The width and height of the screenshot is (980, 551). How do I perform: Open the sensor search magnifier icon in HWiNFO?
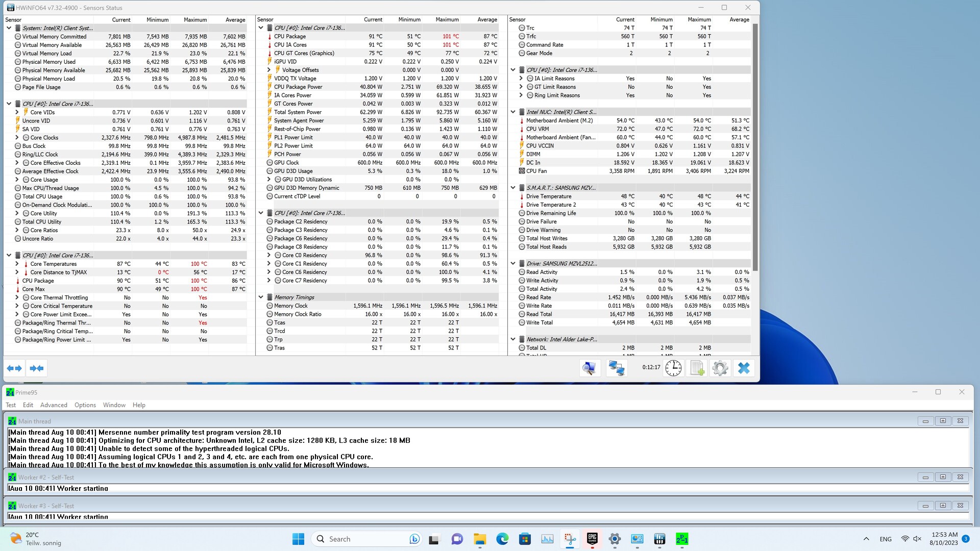click(589, 368)
